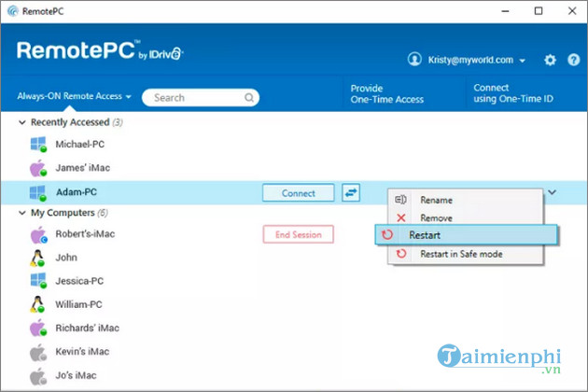Select the William-PC computer name
Screen dimensions: 588x392
[x=78, y=304]
